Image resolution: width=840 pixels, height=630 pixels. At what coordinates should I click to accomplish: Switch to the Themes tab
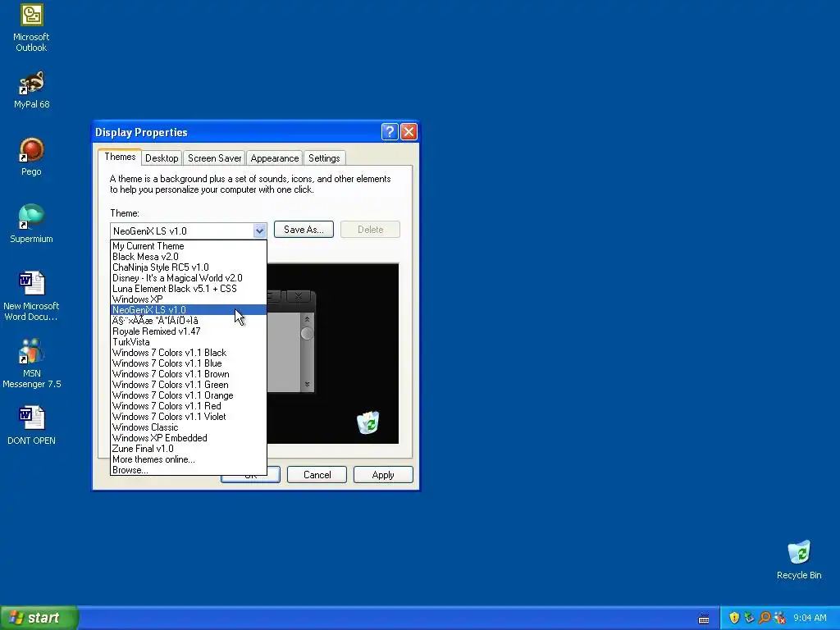click(x=120, y=157)
